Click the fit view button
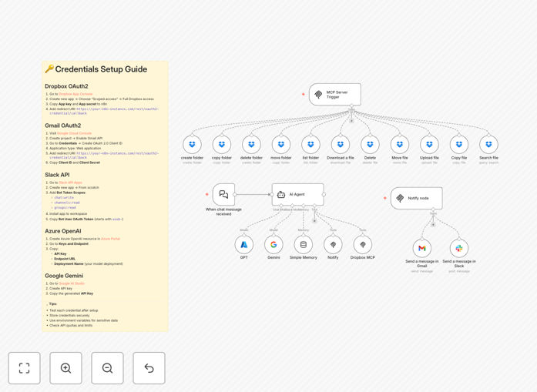 [x=25, y=368]
